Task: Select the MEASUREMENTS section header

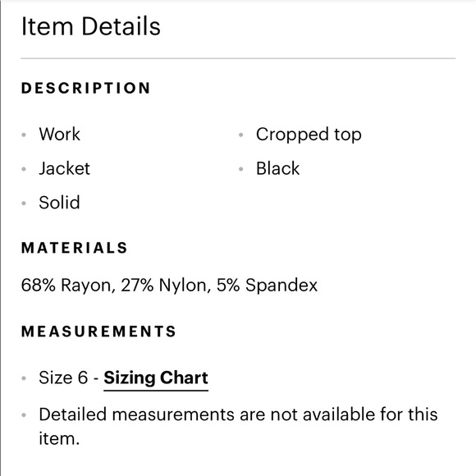Action: pos(98,332)
